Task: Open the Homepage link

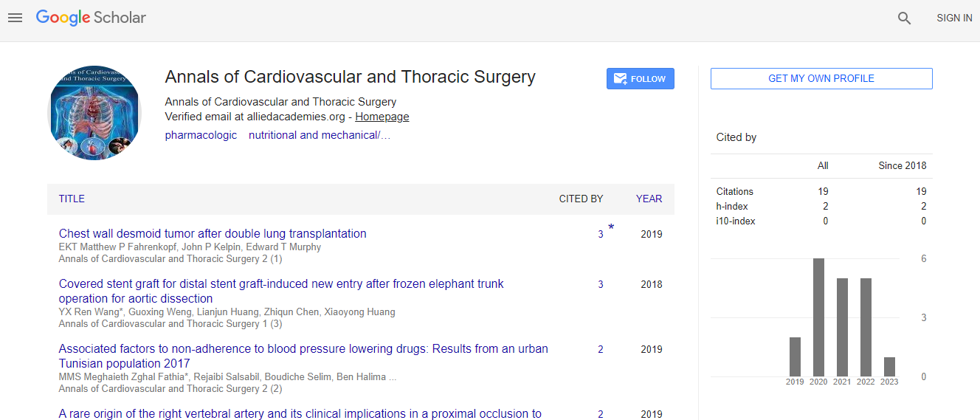Action: click(x=382, y=117)
